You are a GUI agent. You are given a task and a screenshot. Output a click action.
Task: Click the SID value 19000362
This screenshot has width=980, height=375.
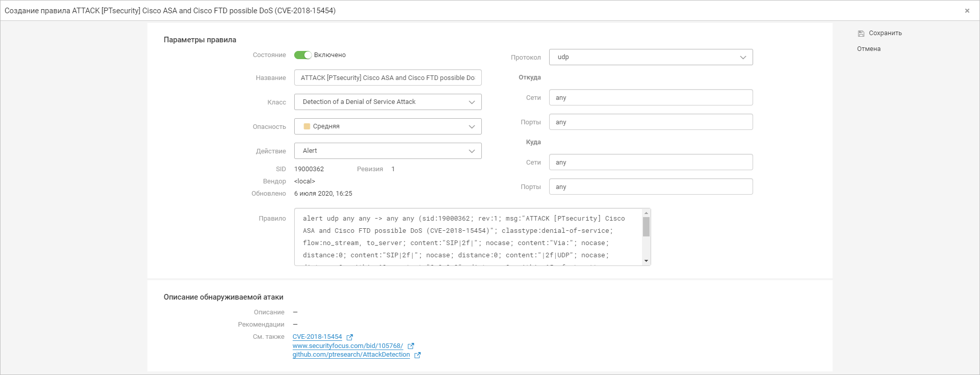tap(309, 169)
